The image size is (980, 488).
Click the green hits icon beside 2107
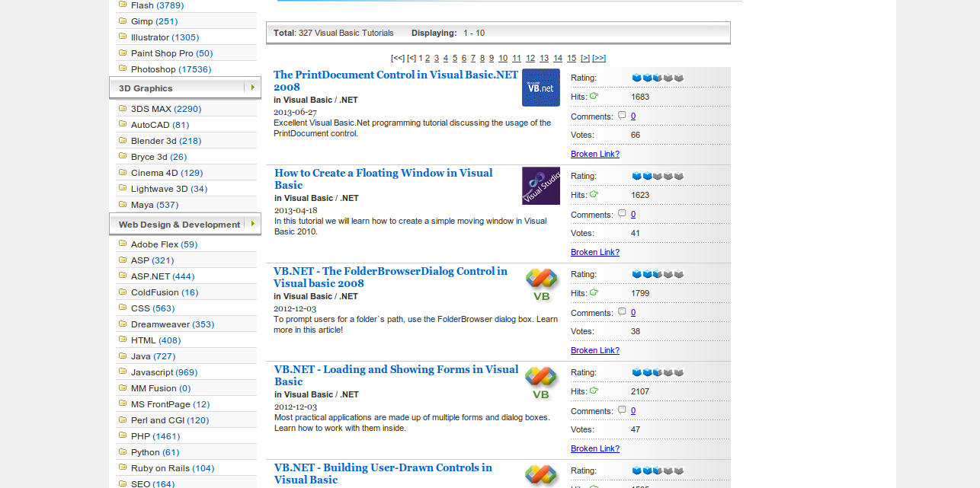[594, 391]
